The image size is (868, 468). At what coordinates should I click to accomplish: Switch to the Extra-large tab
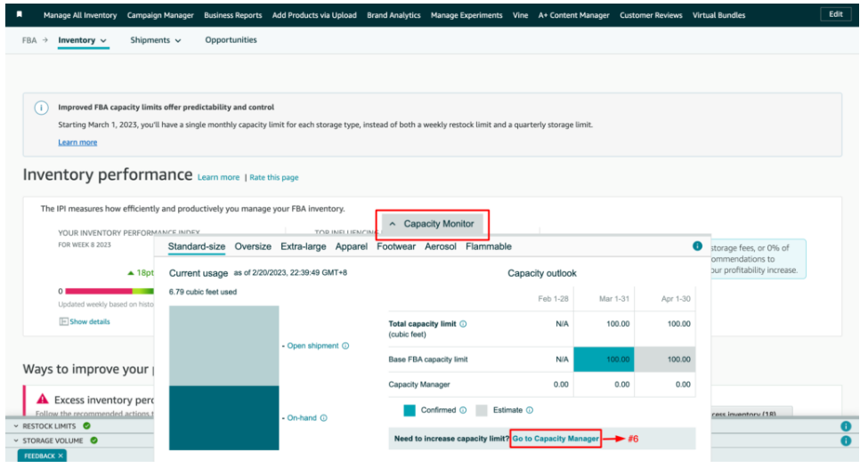(x=304, y=246)
